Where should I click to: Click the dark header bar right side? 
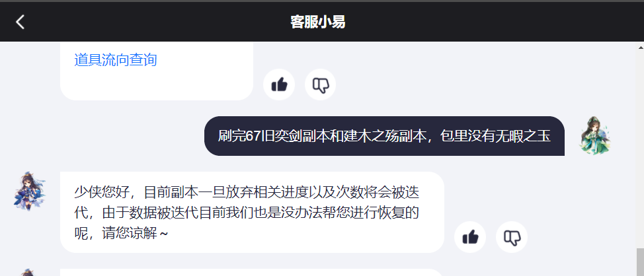pyautogui.click(x=534, y=22)
